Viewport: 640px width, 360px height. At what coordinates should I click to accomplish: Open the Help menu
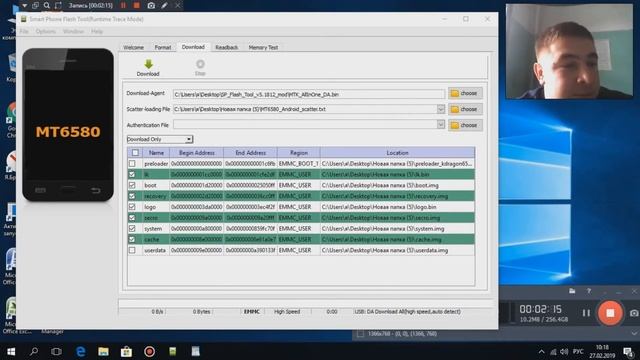pyautogui.click(x=97, y=31)
